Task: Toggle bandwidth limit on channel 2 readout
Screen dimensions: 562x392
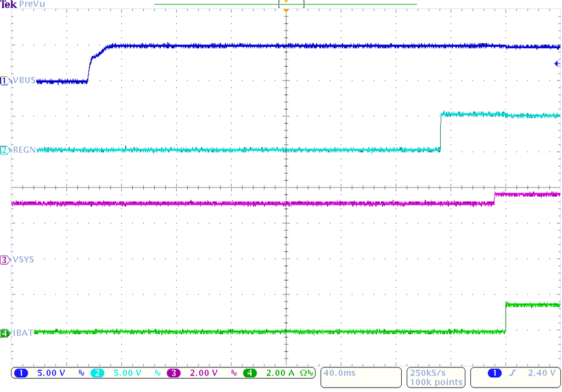Action: [156, 373]
